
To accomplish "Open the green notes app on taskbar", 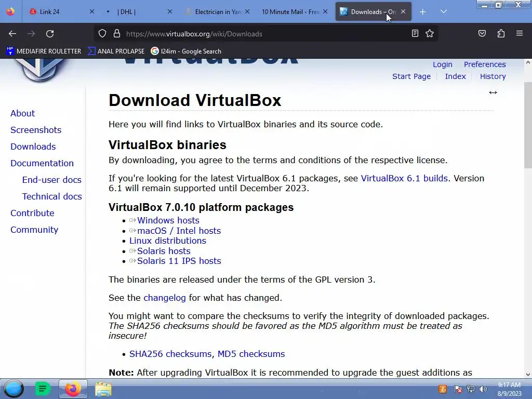I will click(43, 389).
